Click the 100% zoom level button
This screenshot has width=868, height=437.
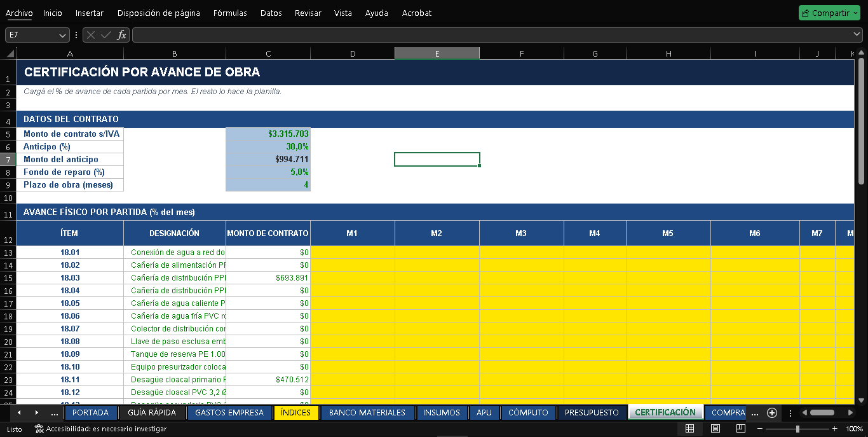(x=854, y=429)
